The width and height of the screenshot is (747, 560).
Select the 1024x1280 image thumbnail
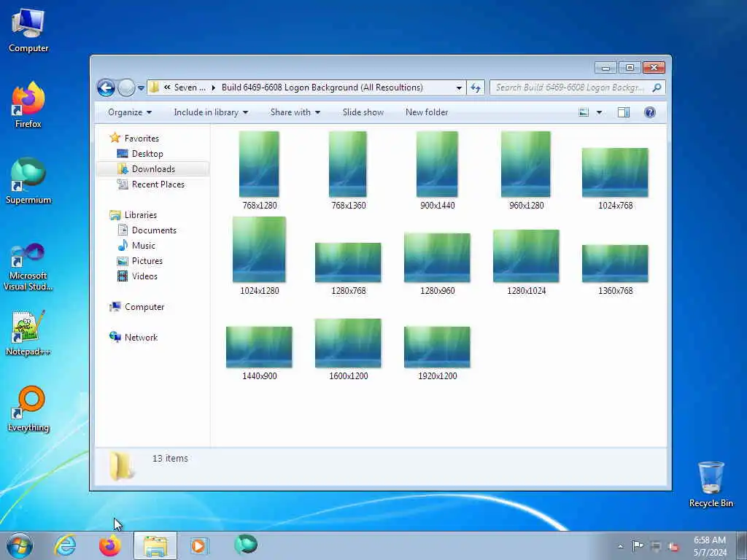pos(259,249)
